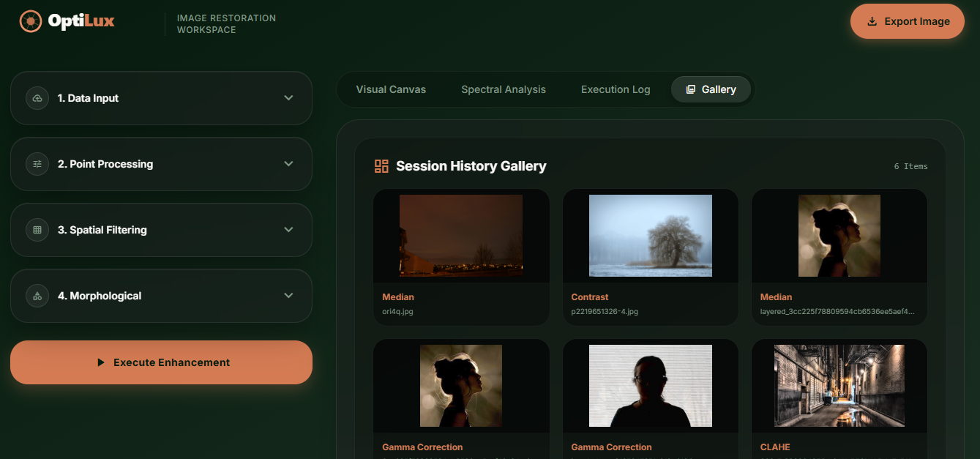Open the layered_3cc225 Median silhouette thumbnail

coord(839,236)
